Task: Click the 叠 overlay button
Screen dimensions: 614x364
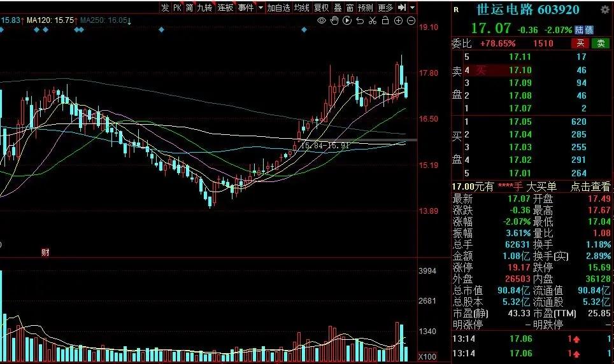Action: [338, 8]
